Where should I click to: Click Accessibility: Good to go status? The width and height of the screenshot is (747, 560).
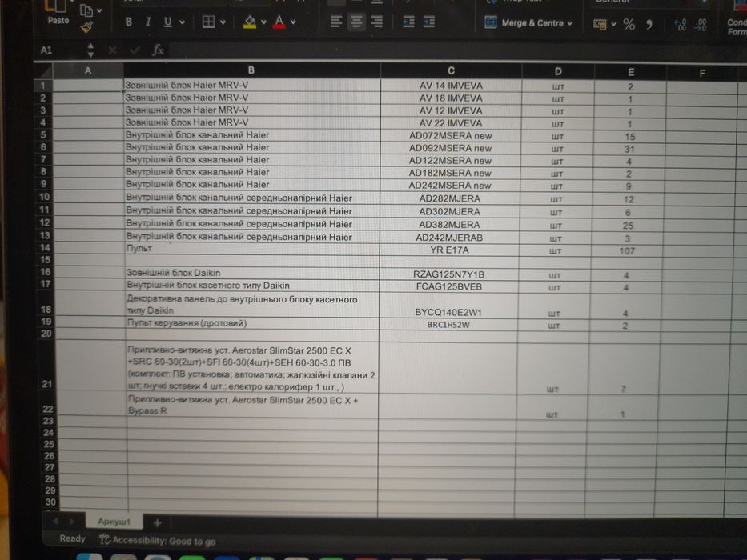158,541
